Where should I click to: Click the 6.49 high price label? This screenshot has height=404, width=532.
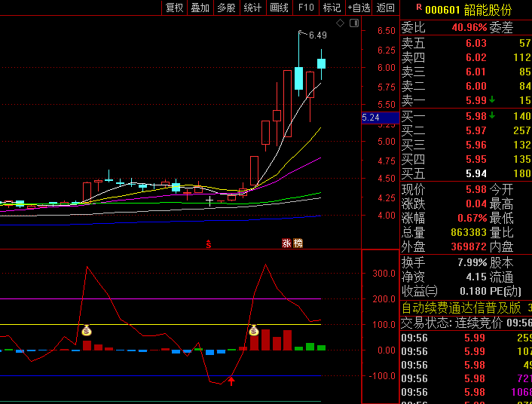click(317, 35)
